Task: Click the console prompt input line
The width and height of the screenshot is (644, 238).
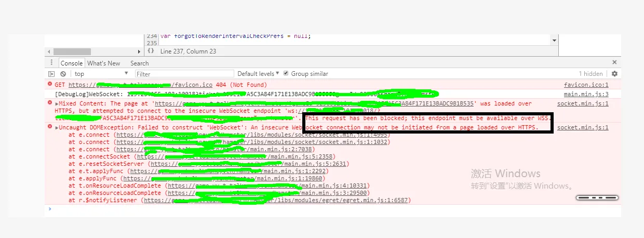Action: point(332,209)
